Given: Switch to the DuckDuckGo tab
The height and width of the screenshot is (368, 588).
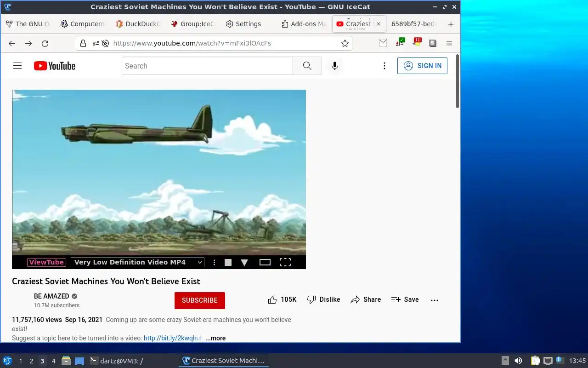Looking at the screenshot, I should [138, 24].
